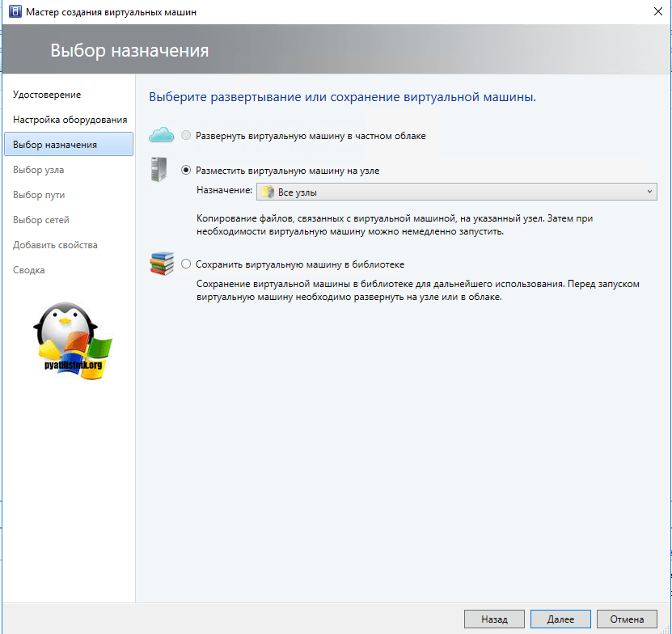Click the Далее button
The image size is (672, 634).
[x=560, y=619]
